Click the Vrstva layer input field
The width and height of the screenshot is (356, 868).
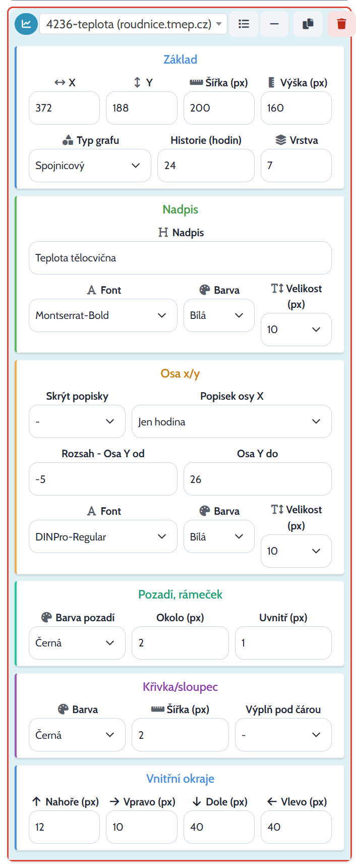(x=296, y=166)
